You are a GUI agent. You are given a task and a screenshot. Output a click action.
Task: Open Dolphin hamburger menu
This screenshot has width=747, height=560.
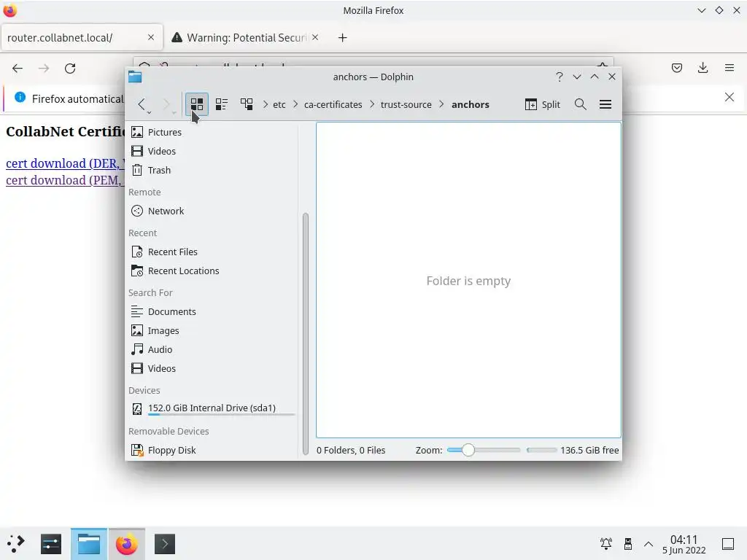tap(605, 104)
